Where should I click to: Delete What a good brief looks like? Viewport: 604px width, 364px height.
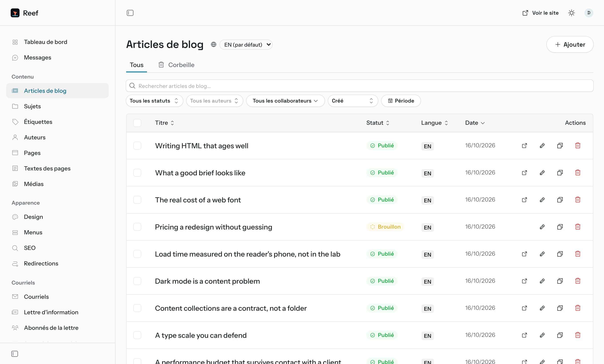(578, 173)
